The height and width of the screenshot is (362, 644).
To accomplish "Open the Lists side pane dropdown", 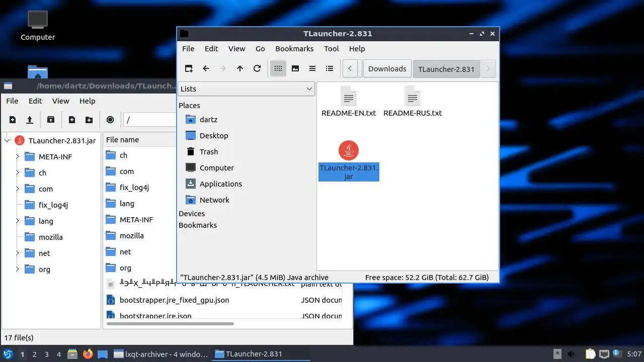I will [x=247, y=88].
